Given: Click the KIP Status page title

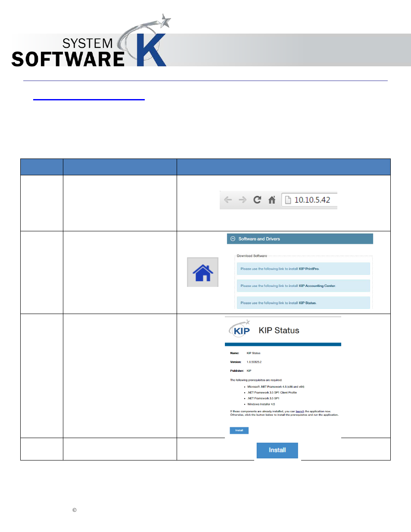Looking at the screenshot, I should [x=279, y=330].
